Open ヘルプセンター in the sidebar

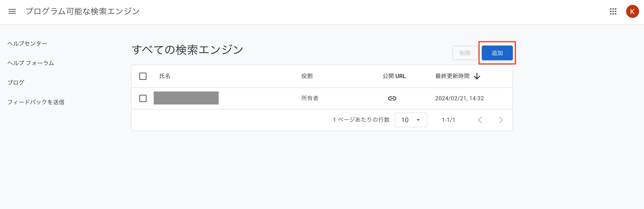[27, 44]
